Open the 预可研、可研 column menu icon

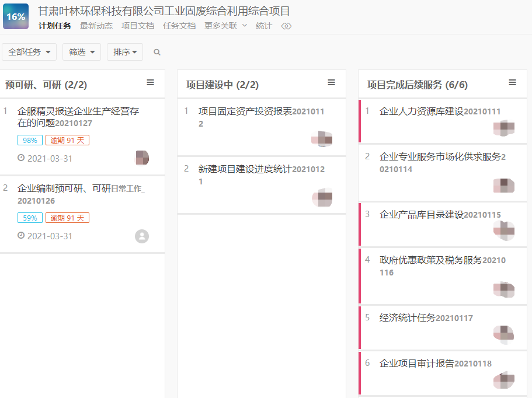(150, 82)
